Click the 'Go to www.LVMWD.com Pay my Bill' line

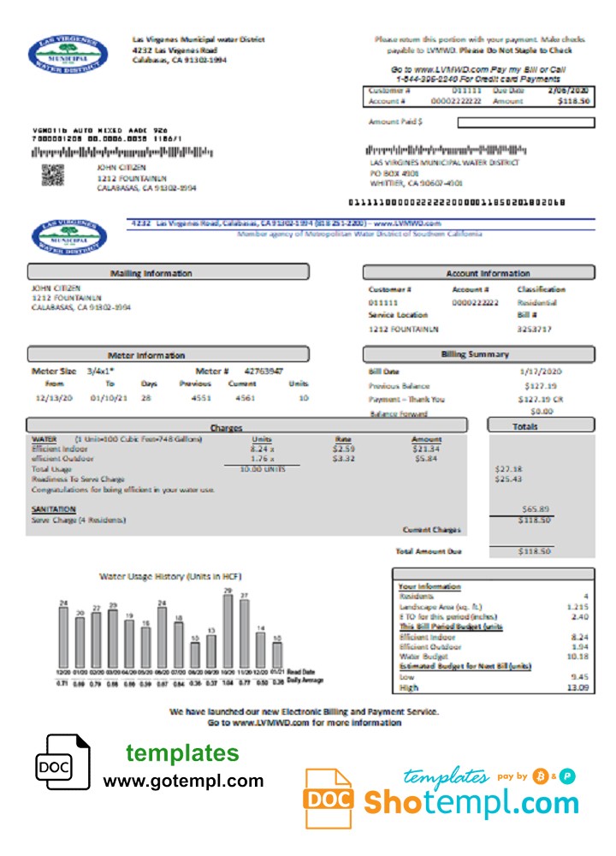click(x=478, y=70)
